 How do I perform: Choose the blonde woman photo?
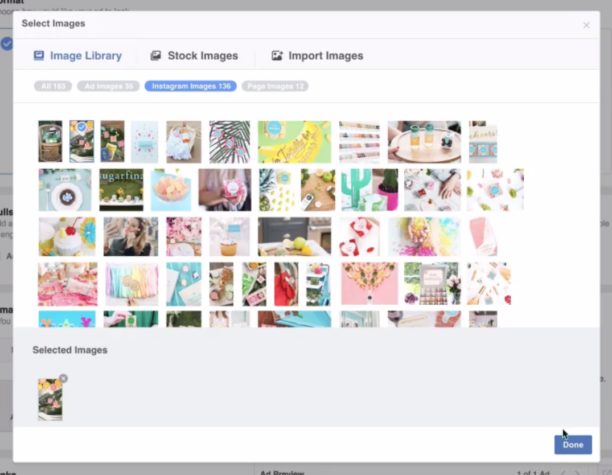[131, 237]
